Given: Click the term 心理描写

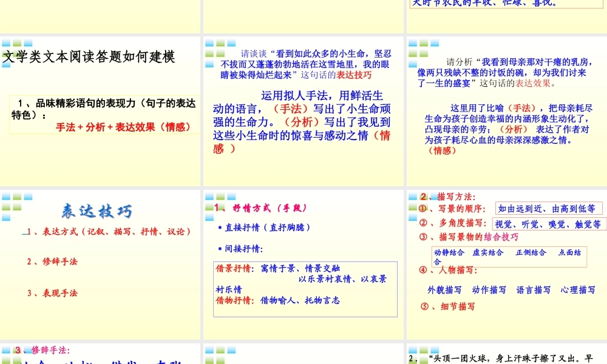Looking at the screenshot, I should pos(578,290).
